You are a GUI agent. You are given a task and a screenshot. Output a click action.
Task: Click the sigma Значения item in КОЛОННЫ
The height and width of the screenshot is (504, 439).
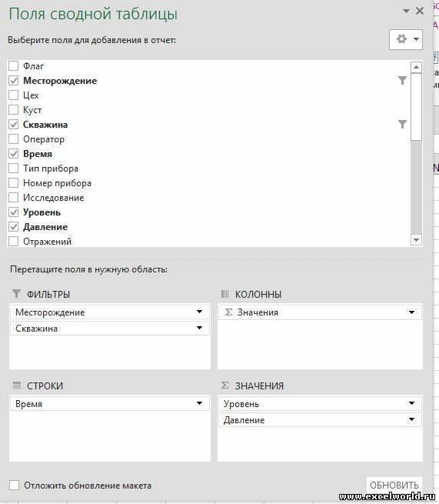tap(320, 312)
